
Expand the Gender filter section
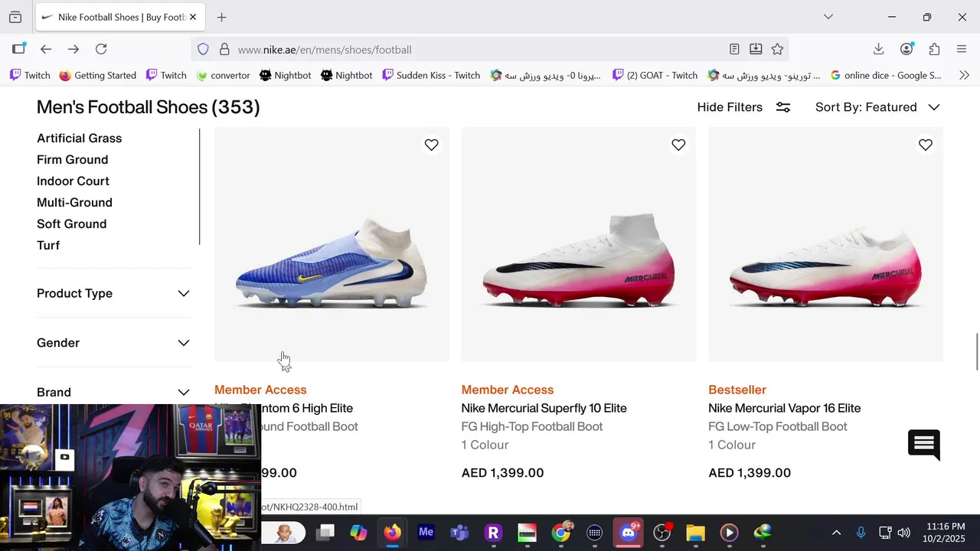113,343
